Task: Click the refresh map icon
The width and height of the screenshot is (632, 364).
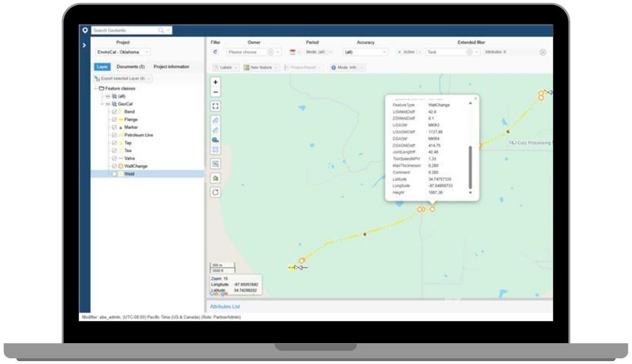Action: pyautogui.click(x=215, y=192)
